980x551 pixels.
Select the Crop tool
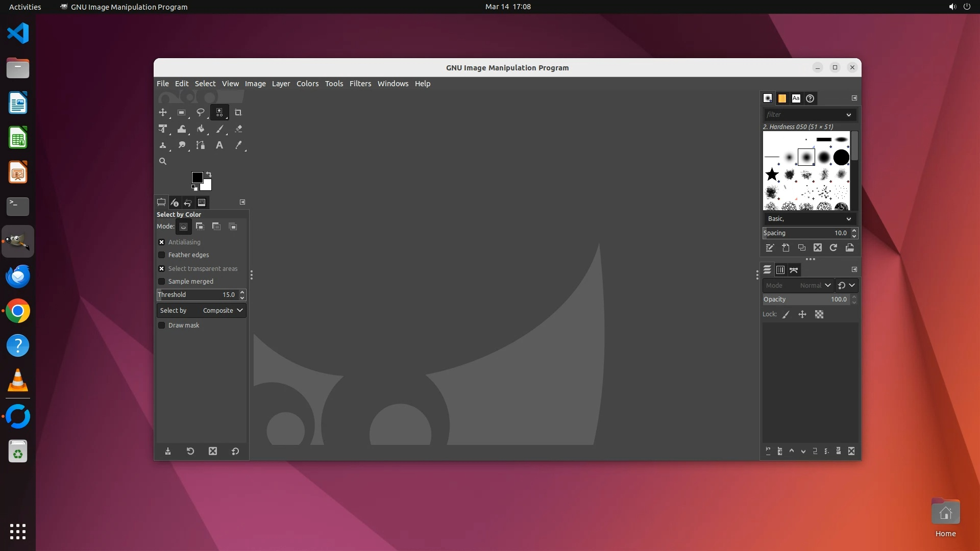click(x=238, y=112)
